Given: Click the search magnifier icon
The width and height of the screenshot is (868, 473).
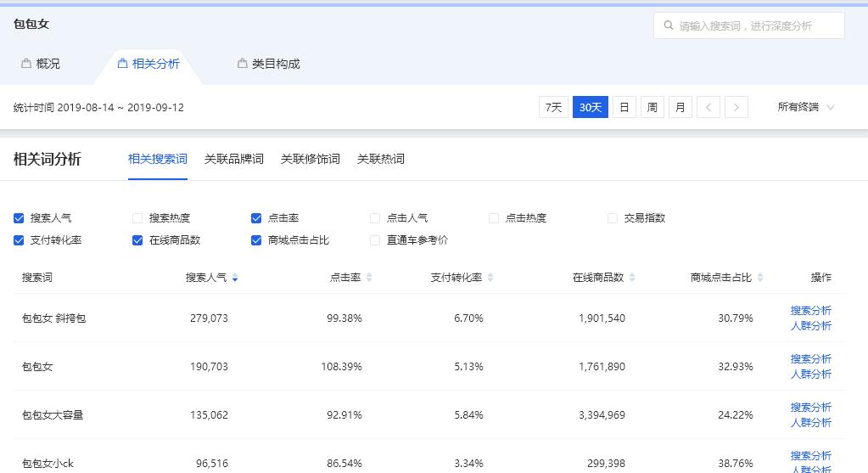Looking at the screenshot, I should point(668,25).
